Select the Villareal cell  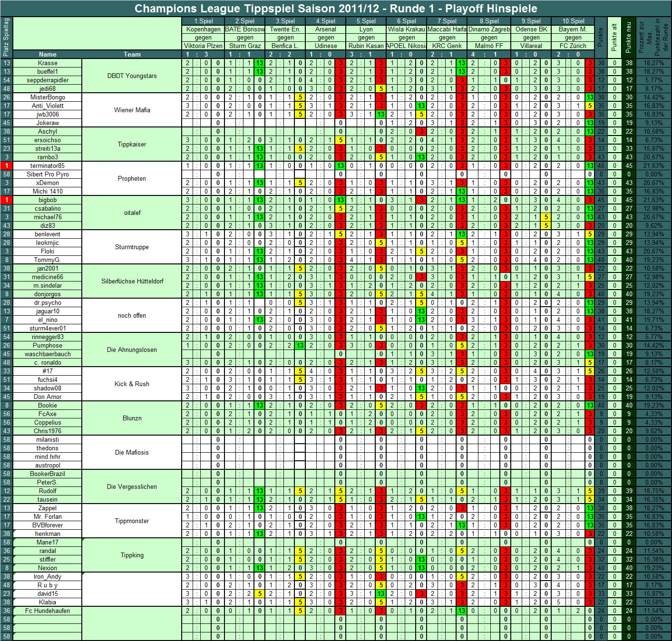tap(531, 46)
